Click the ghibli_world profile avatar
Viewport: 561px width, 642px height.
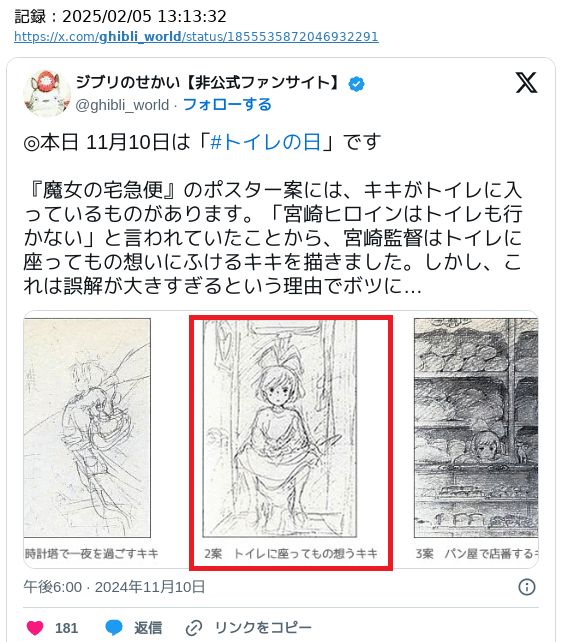pyautogui.click(x=46, y=94)
